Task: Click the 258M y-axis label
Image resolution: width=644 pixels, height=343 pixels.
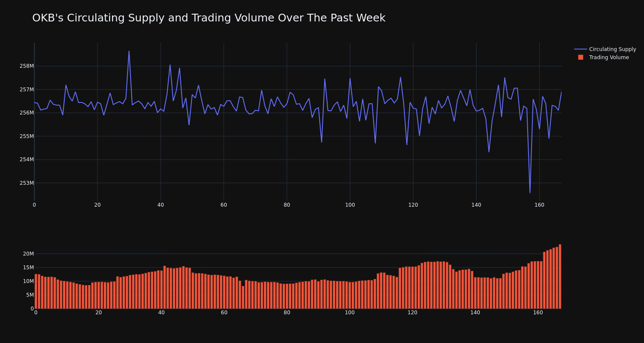Action: tap(27, 66)
